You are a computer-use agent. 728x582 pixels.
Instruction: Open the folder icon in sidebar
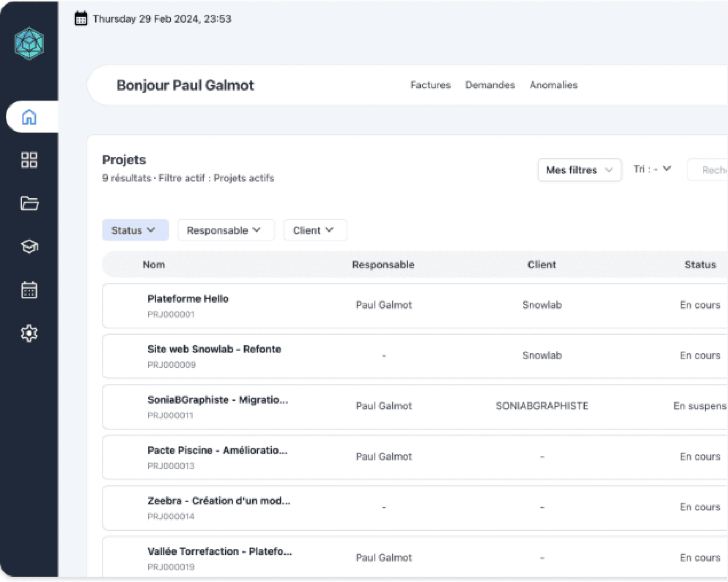click(29, 203)
